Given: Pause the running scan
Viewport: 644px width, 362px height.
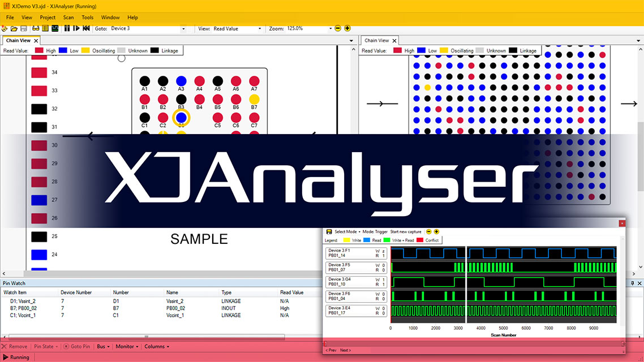Looking at the screenshot, I should tap(67, 28).
